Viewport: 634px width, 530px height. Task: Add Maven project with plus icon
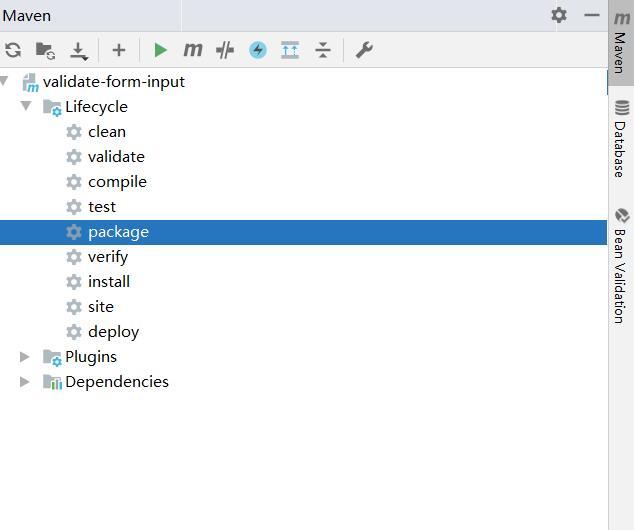click(x=119, y=51)
